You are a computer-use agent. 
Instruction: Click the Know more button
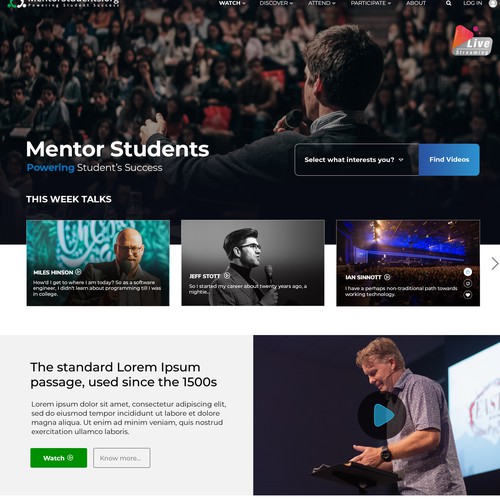click(122, 458)
